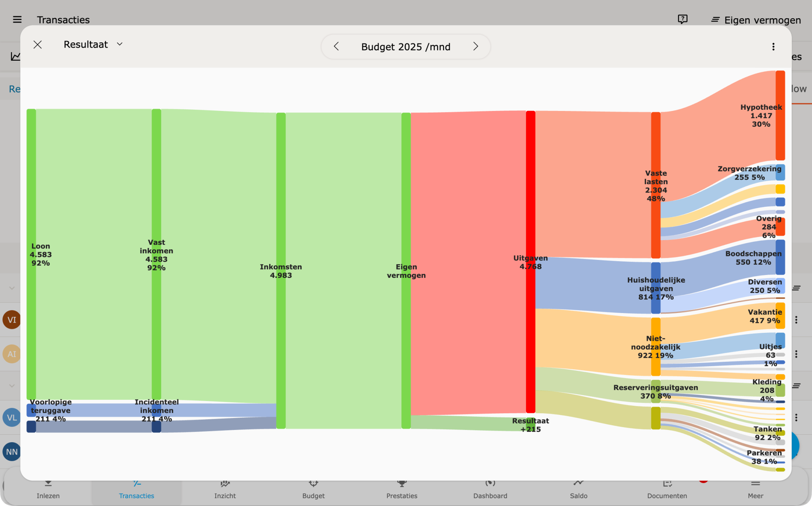The width and height of the screenshot is (812, 506).
Task: Open the Inzicht tab
Action: click(x=225, y=490)
